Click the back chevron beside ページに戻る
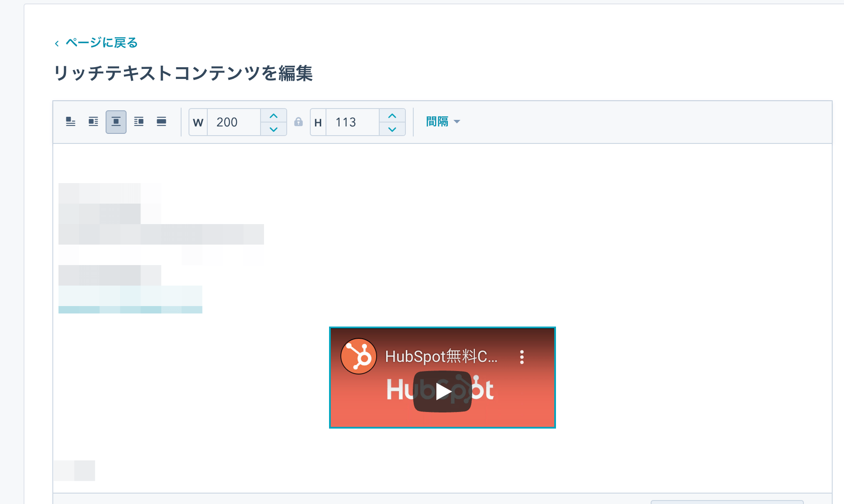Image resolution: width=844 pixels, height=504 pixels. tap(57, 43)
